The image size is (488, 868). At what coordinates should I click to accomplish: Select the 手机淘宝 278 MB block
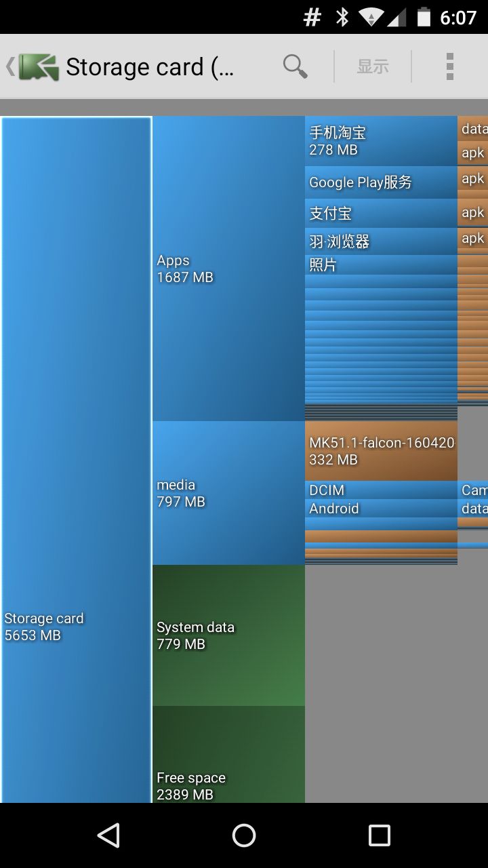(x=381, y=141)
